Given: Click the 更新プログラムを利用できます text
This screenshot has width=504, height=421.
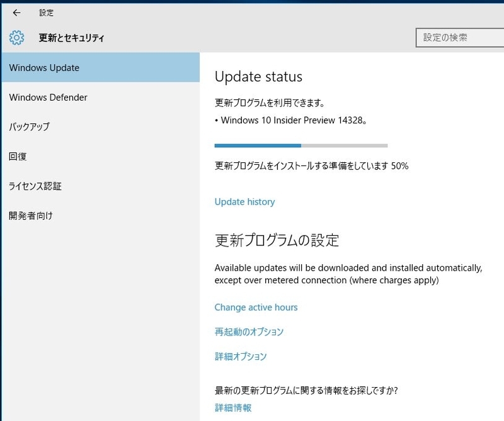Looking at the screenshot, I should click(270, 103).
